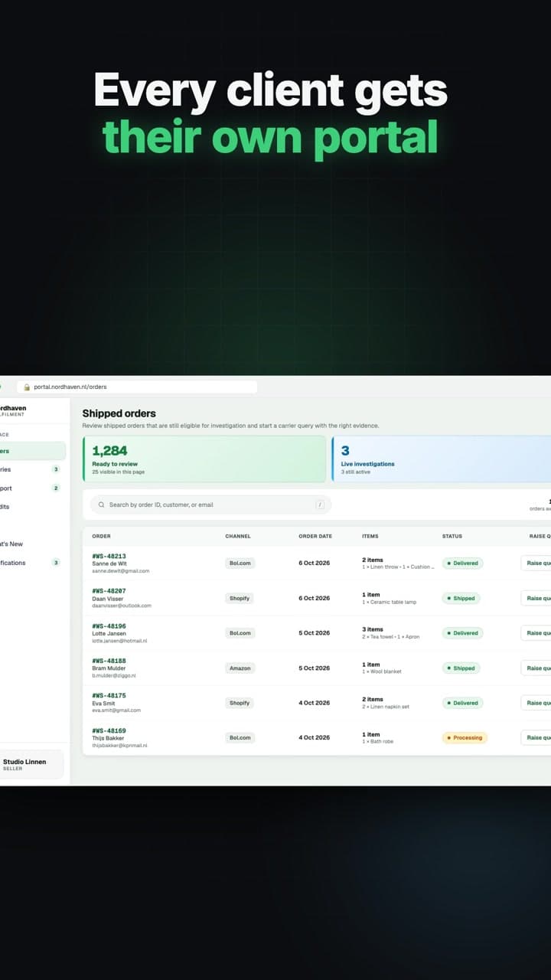The width and height of the screenshot is (551, 980).
Task: Raise query for Eva Smit's order
Action: pos(536,703)
